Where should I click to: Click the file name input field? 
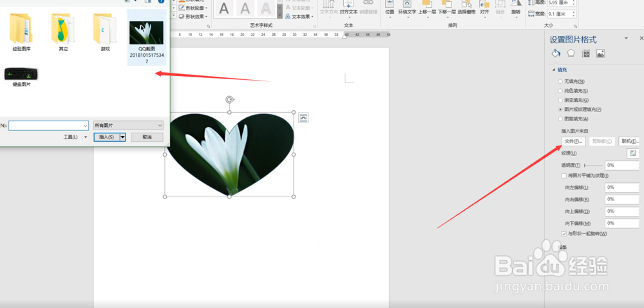46,126
